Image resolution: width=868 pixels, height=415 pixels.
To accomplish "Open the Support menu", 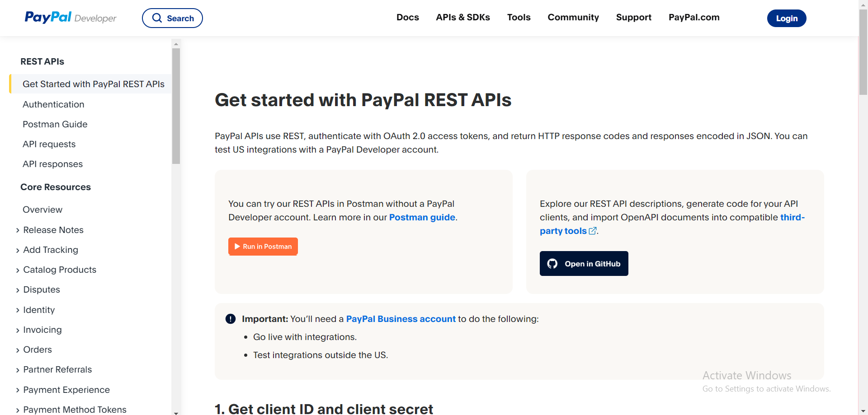I will [634, 17].
